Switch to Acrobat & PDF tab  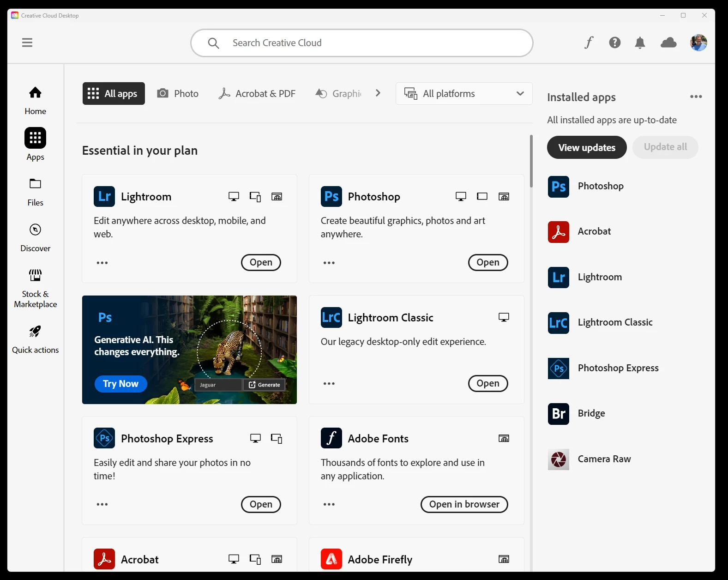point(257,93)
